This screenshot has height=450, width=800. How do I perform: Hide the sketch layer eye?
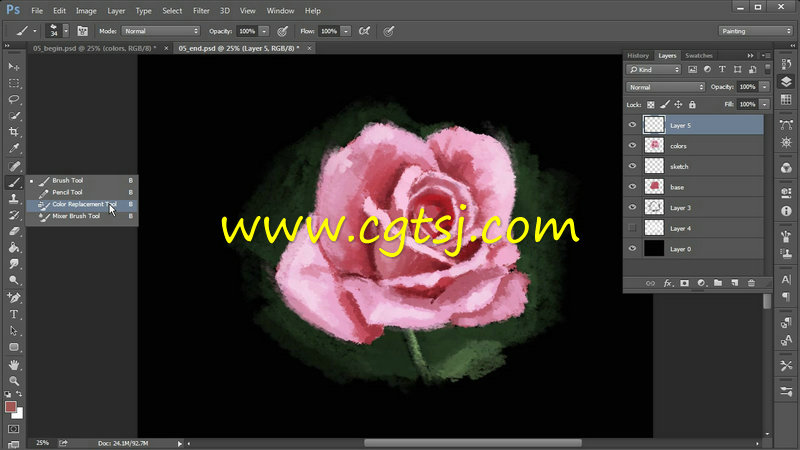633,166
